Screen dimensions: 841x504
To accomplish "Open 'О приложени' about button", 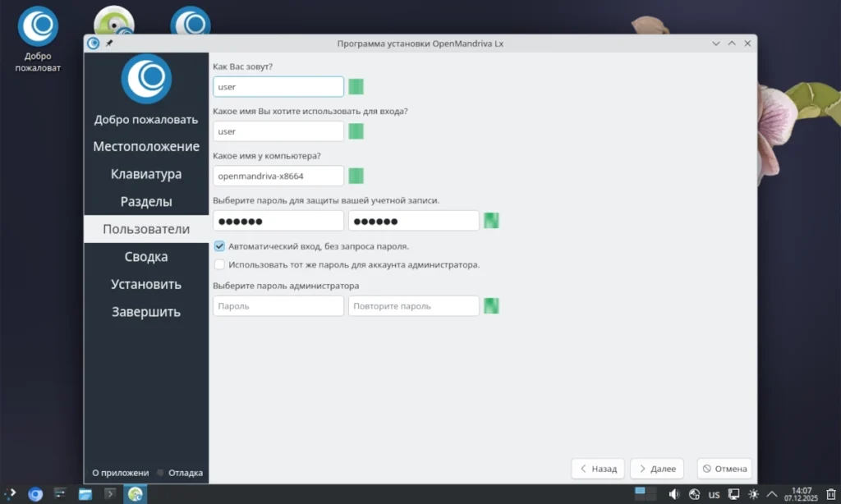I will coord(119,472).
